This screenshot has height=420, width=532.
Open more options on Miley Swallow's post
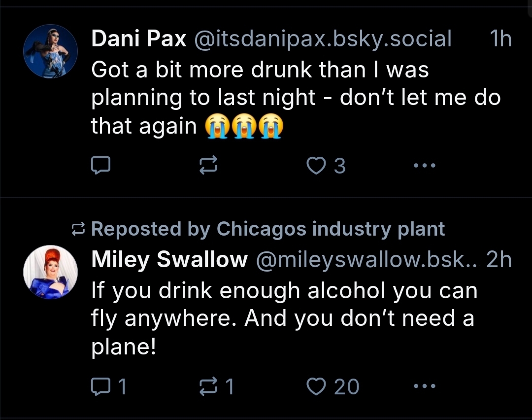coord(424,386)
